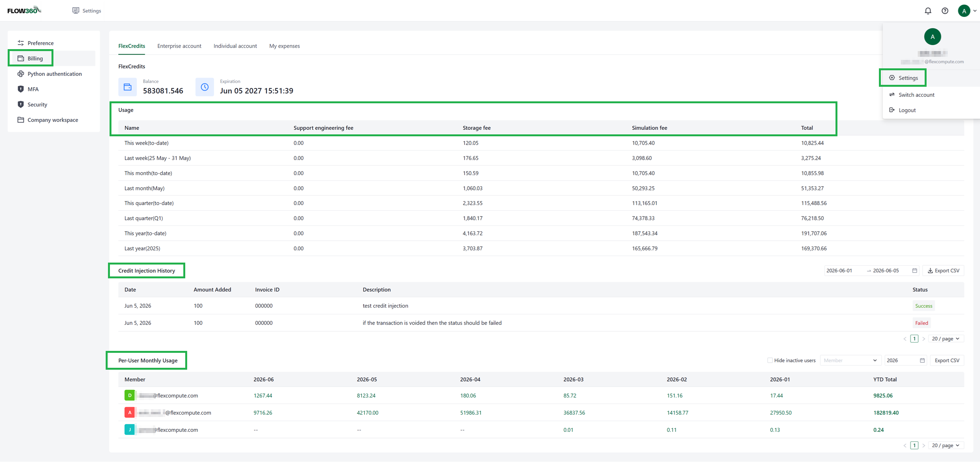Click the Last month(May) usage row
This screenshot has width=980, height=463.
pos(541,188)
